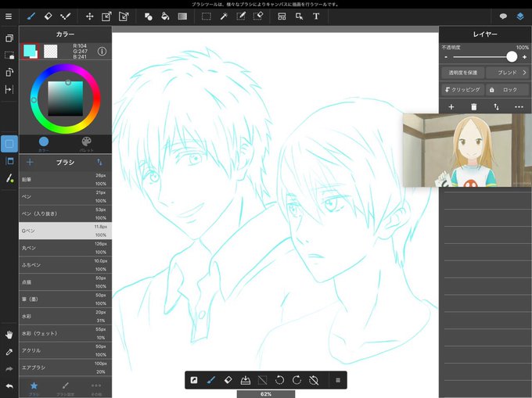This screenshot has height=398, width=532.
Task: Select the Text tool
Action: point(316,16)
